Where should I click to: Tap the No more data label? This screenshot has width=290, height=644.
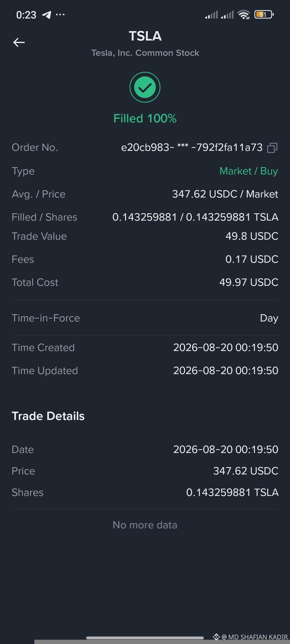tap(145, 525)
